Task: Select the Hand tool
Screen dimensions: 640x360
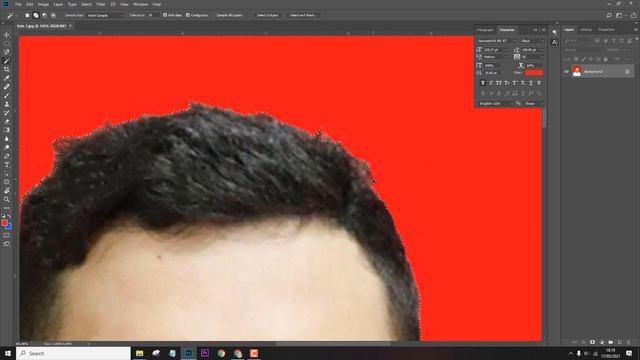Action: 7,191
